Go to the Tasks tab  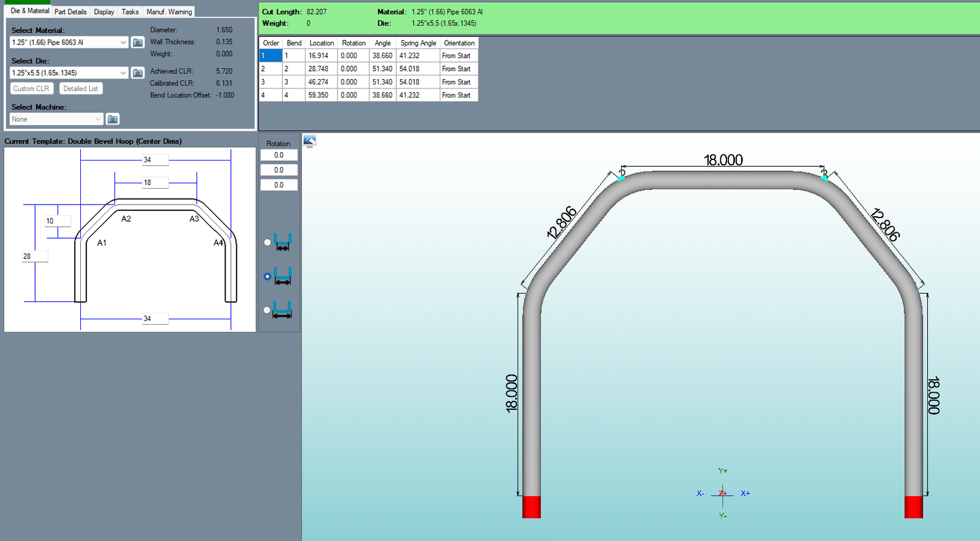point(130,12)
